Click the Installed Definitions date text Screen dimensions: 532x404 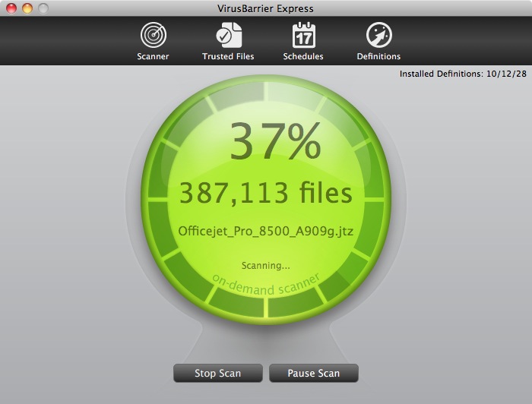tap(463, 74)
